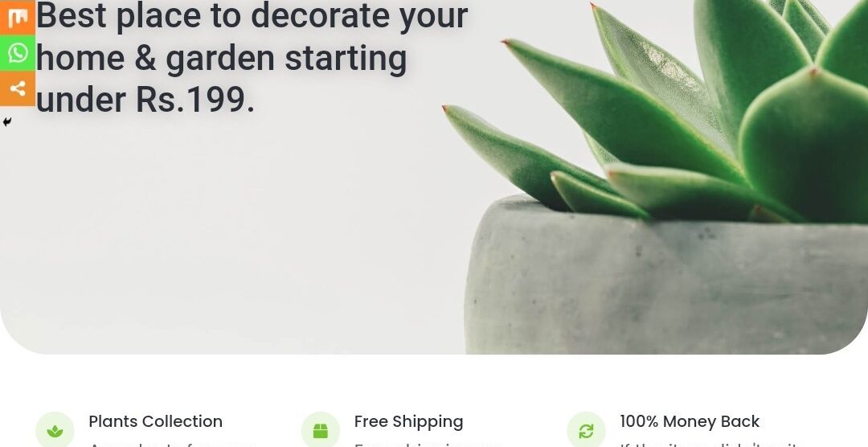
Task: Click the description text under Free Shipping
Action: [428, 444]
